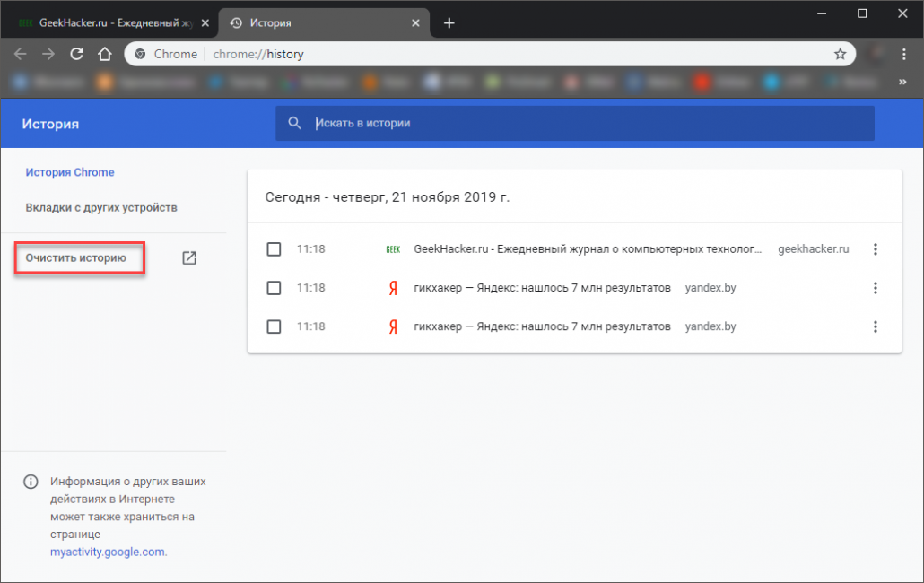Click the Forward navigation arrow

click(48, 54)
